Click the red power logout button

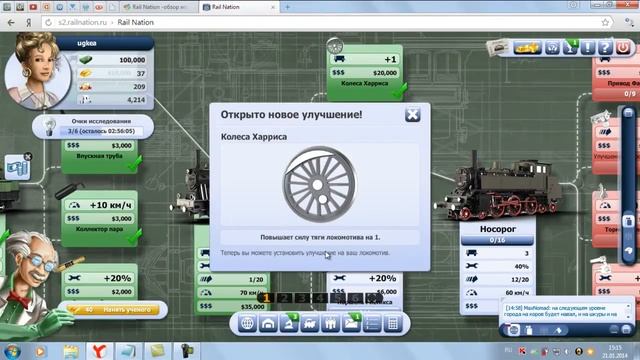[x=623, y=48]
